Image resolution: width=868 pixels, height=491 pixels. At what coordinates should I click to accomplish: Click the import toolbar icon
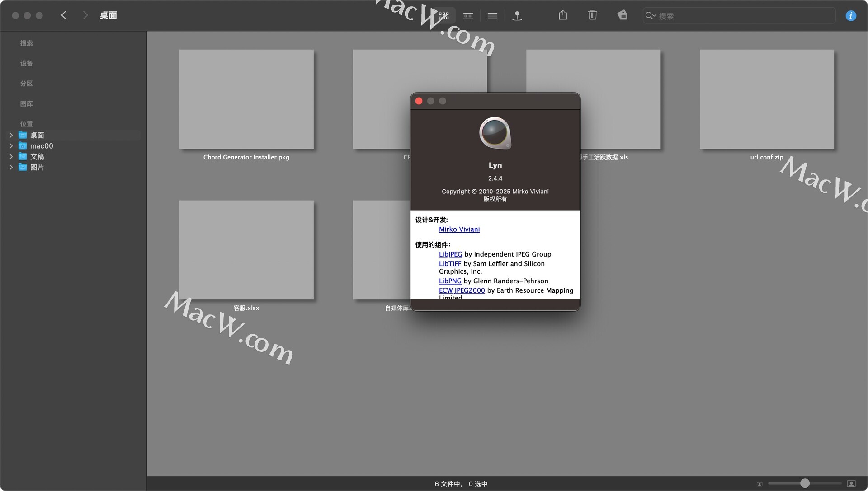(623, 15)
